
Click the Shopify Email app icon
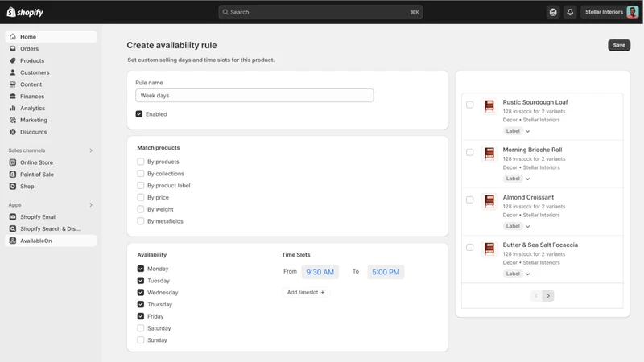point(13,216)
